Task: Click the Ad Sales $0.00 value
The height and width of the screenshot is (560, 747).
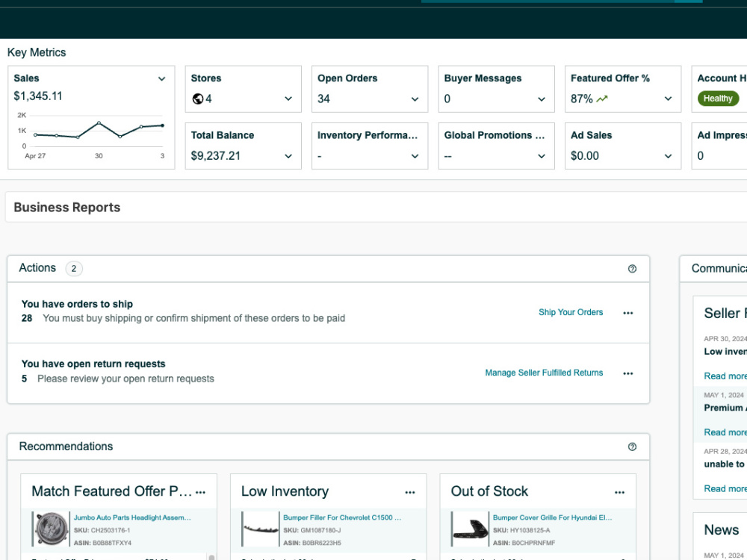Action: pos(585,156)
